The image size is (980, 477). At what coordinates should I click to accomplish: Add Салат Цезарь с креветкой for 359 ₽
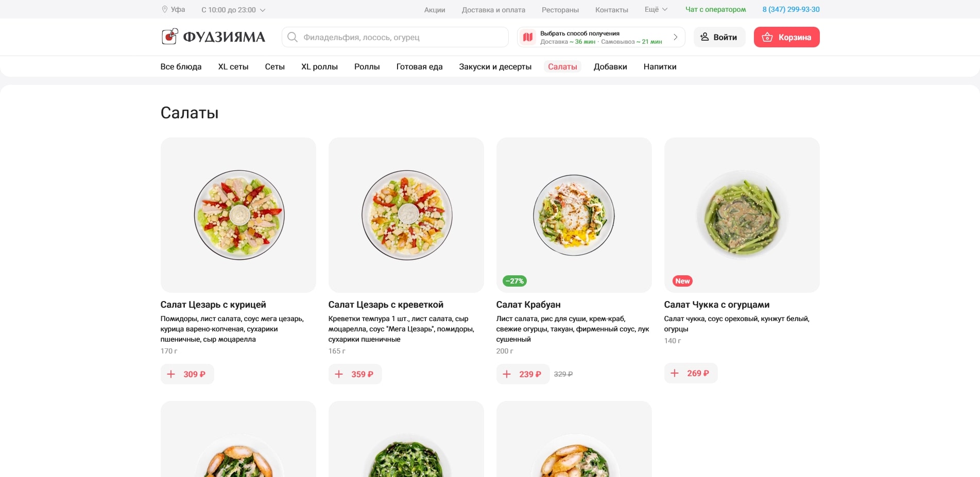(x=355, y=374)
